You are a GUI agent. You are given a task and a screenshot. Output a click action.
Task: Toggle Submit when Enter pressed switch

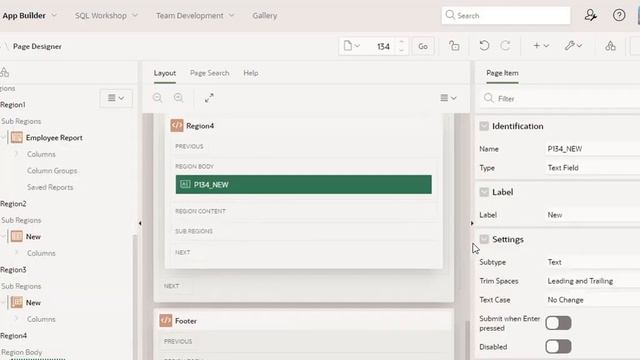pos(558,323)
